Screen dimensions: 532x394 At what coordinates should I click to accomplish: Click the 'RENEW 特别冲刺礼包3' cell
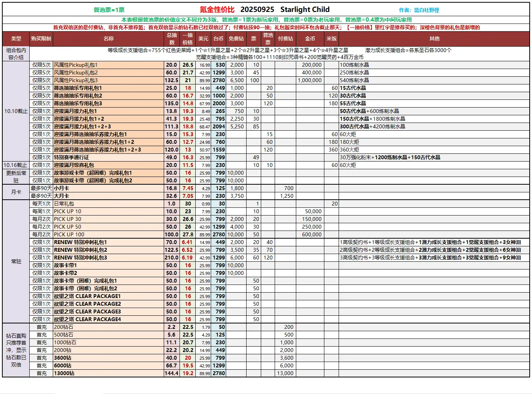click(x=81, y=258)
